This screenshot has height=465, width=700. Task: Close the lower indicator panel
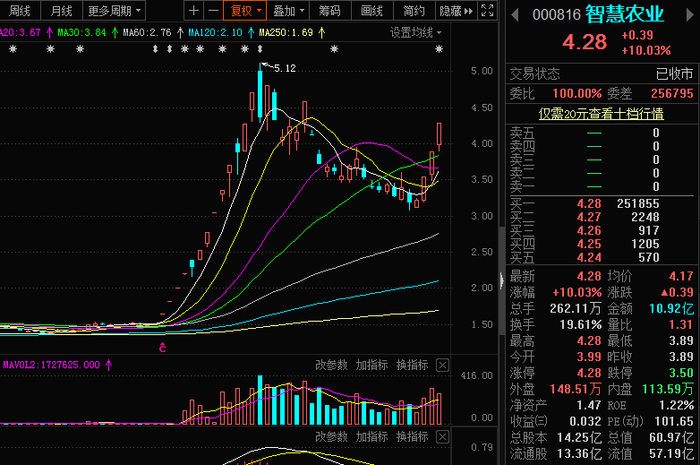click(x=442, y=437)
